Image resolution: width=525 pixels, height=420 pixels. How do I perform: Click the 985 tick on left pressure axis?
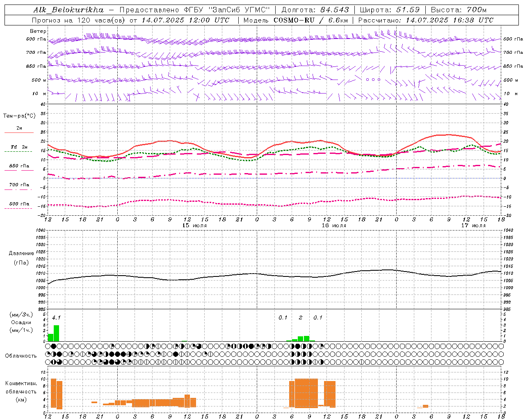click(42, 309)
